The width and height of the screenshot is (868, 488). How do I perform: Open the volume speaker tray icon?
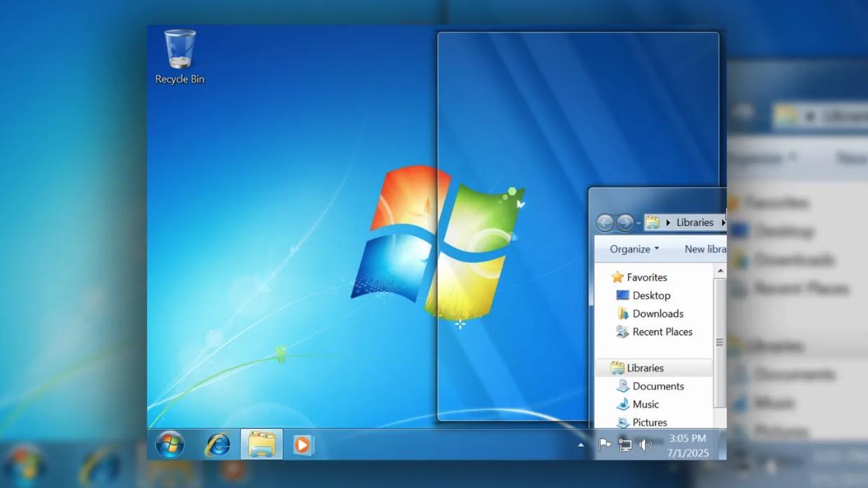click(646, 444)
